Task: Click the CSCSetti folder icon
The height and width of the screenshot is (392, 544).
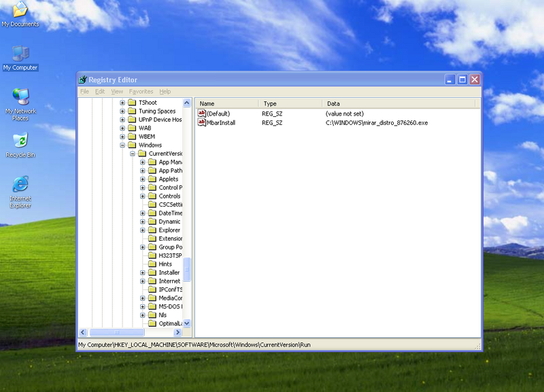Action: coord(152,204)
